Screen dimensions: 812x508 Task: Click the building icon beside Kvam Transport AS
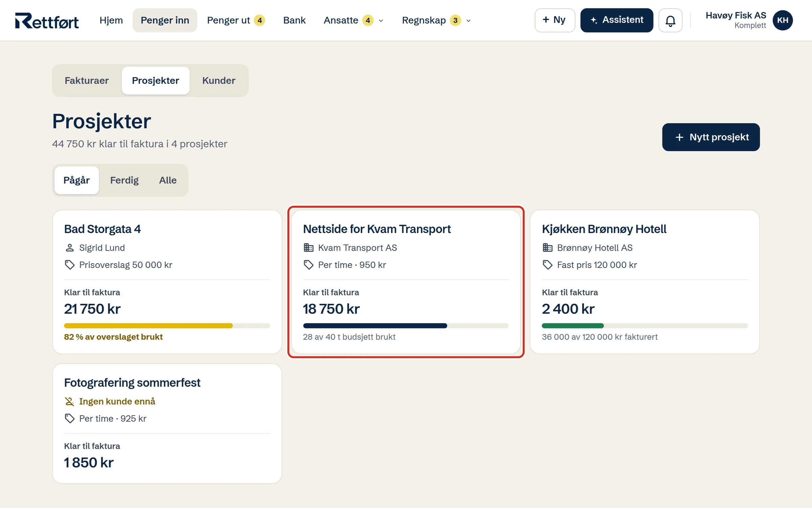[309, 248]
